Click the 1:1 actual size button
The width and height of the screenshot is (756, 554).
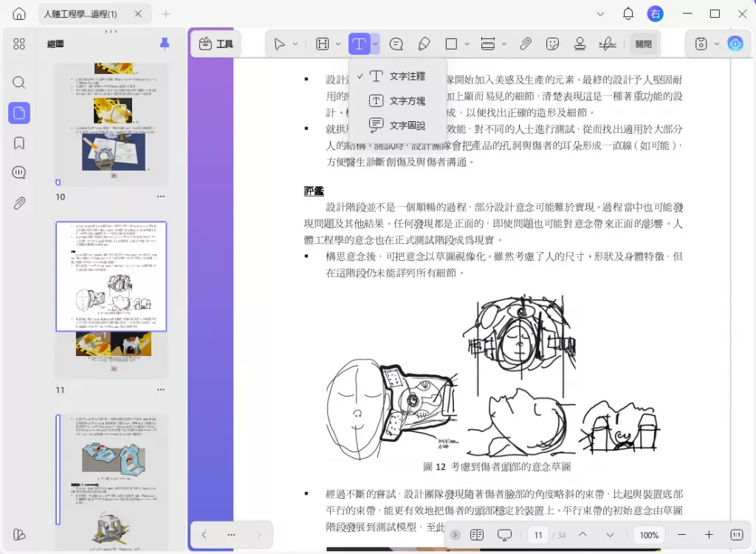tap(736, 535)
